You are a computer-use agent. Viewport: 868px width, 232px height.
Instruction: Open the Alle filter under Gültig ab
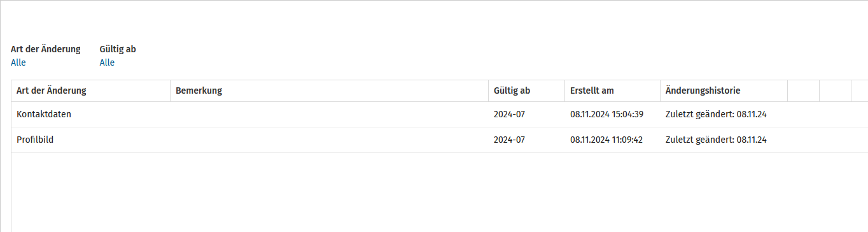[x=107, y=62]
